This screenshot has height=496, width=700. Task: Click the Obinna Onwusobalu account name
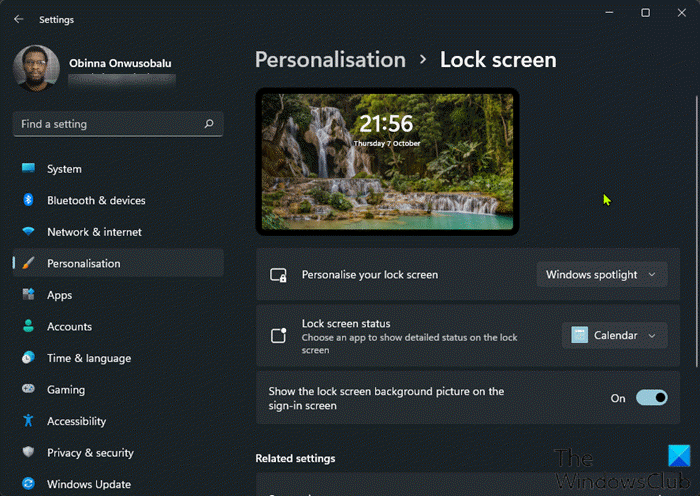point(120,63)
